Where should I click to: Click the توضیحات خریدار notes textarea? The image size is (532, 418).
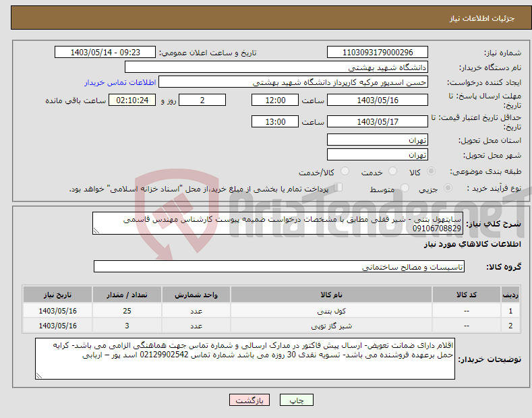coord(245,359)
